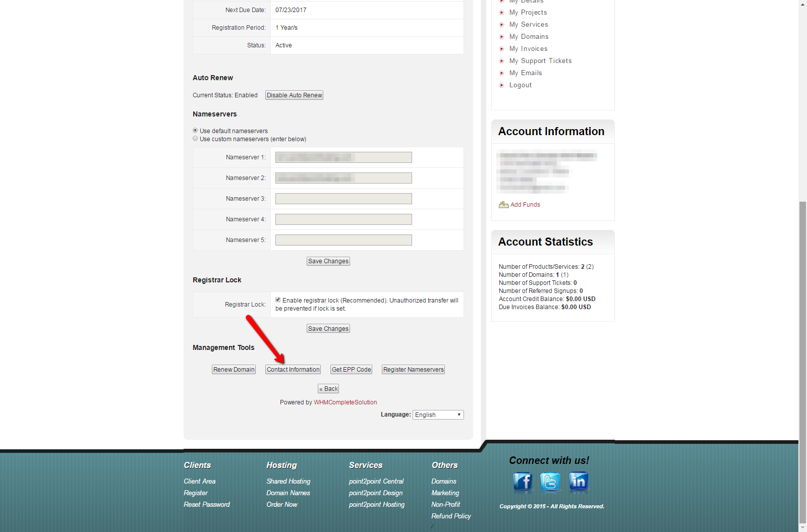This screenshot has width=807, height=532.
Task: Click Save Changes under Registrar Lock
Action: 328,329
